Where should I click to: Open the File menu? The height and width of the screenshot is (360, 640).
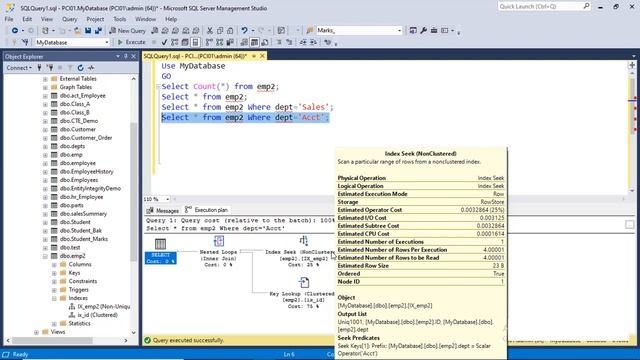click(9, 19)
